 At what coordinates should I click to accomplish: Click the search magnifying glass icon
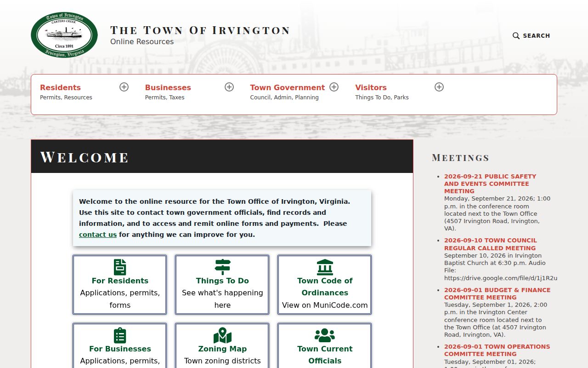(516, 36)
